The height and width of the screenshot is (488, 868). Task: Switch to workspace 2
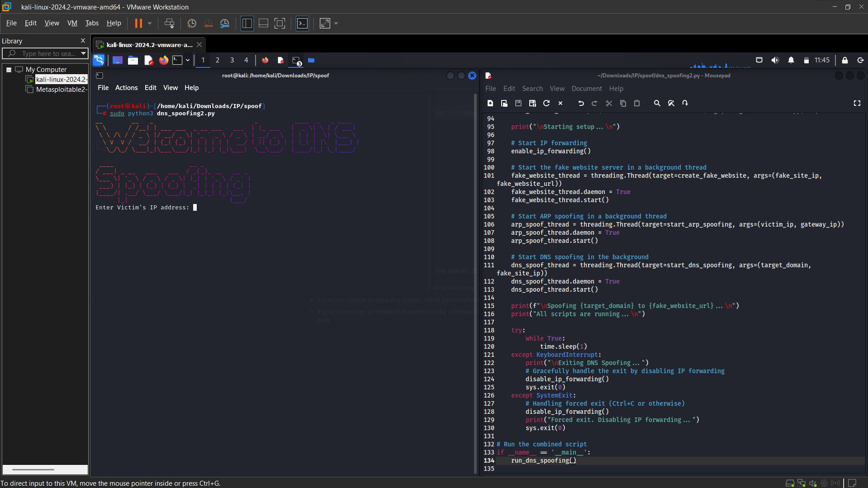(218, 60)
